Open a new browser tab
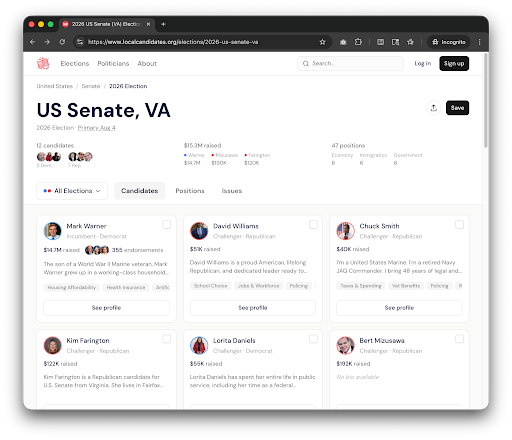 coord(163,24)
